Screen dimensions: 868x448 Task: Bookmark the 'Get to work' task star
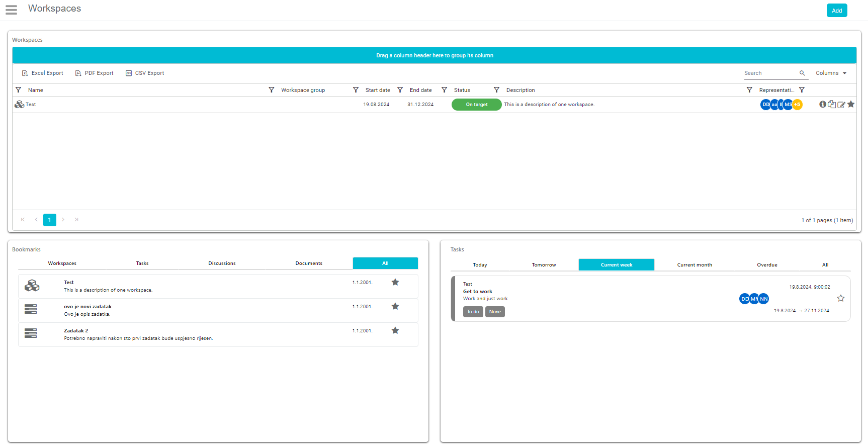pos(841,298)
